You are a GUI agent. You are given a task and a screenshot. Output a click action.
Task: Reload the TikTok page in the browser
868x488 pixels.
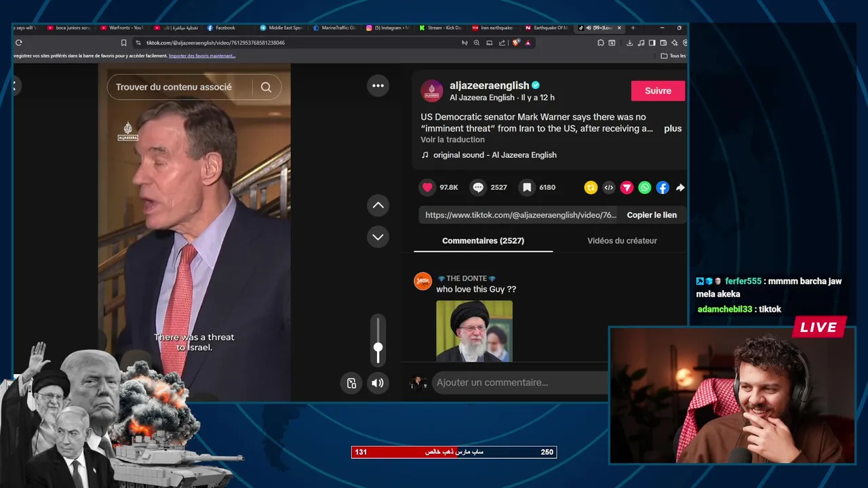pyautogui.click(x=18, y=43)
